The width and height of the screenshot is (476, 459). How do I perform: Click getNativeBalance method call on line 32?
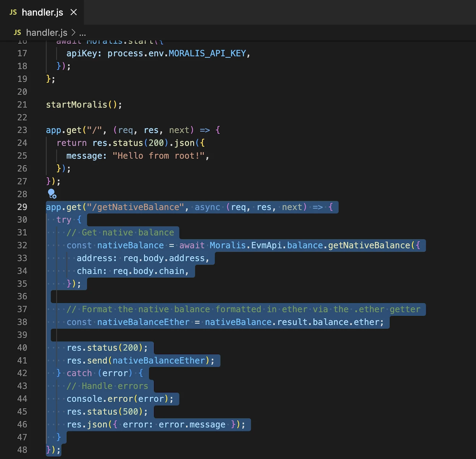pos(369,245)
